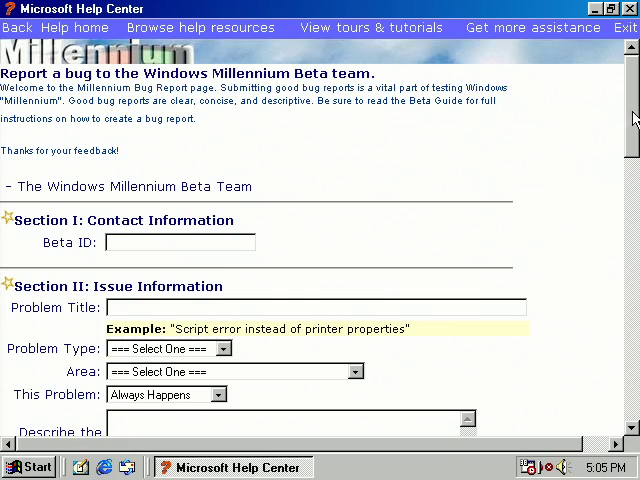Click description box scroll up arrow
This screenshot has width=640, height=480.
468,419
